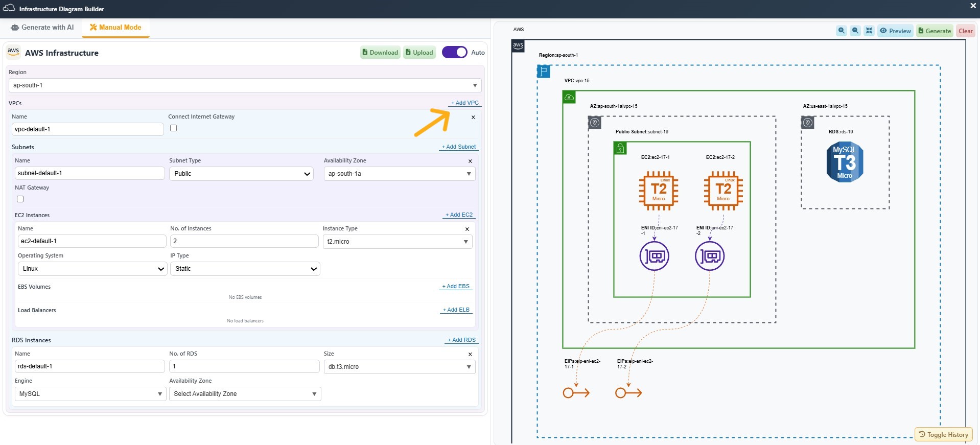Click the + Add VPC link
This screenshot has height=445, width=980.
(x=465, y=103)
